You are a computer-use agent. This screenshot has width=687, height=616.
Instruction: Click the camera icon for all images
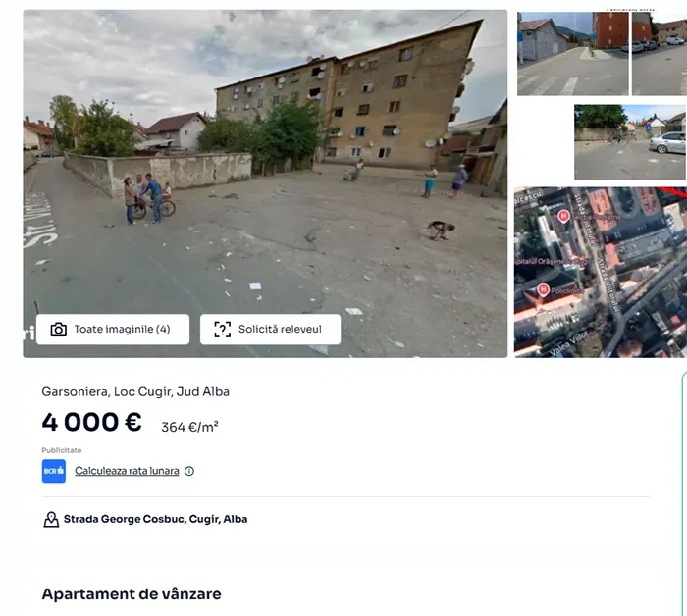coord(59,330)
